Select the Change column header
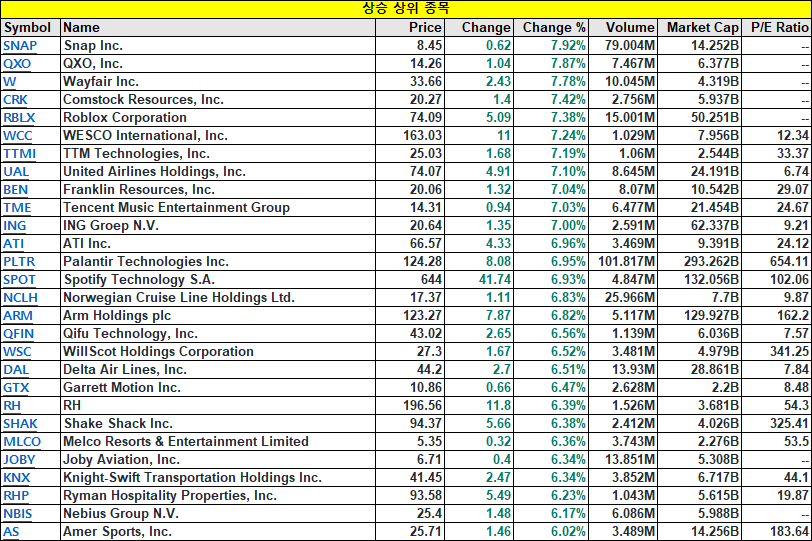 [x=479, y=27]
